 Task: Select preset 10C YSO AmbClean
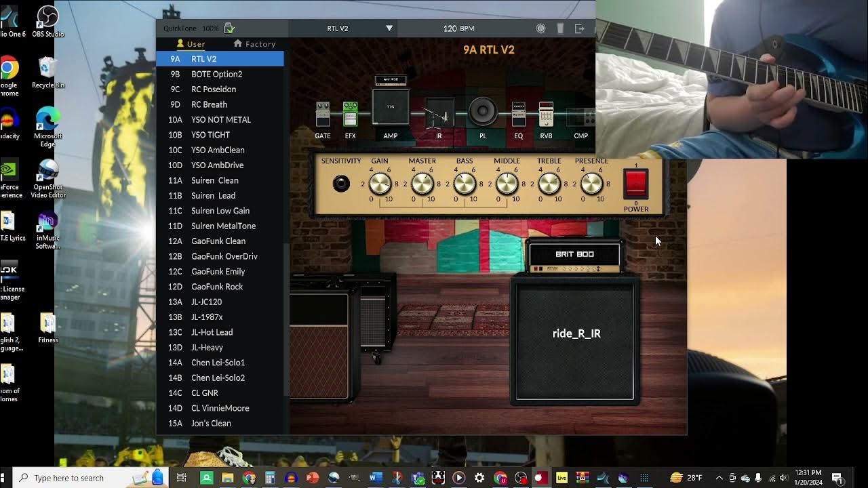pyautogui.click(x=220, y=150)
